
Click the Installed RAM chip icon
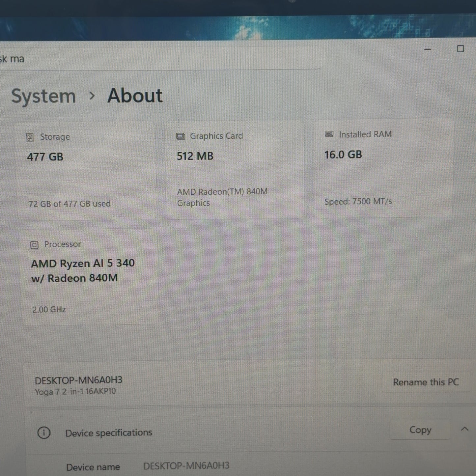329,134
